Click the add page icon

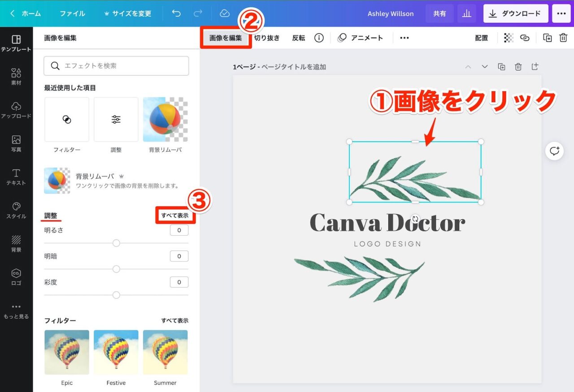pos(535,67)
